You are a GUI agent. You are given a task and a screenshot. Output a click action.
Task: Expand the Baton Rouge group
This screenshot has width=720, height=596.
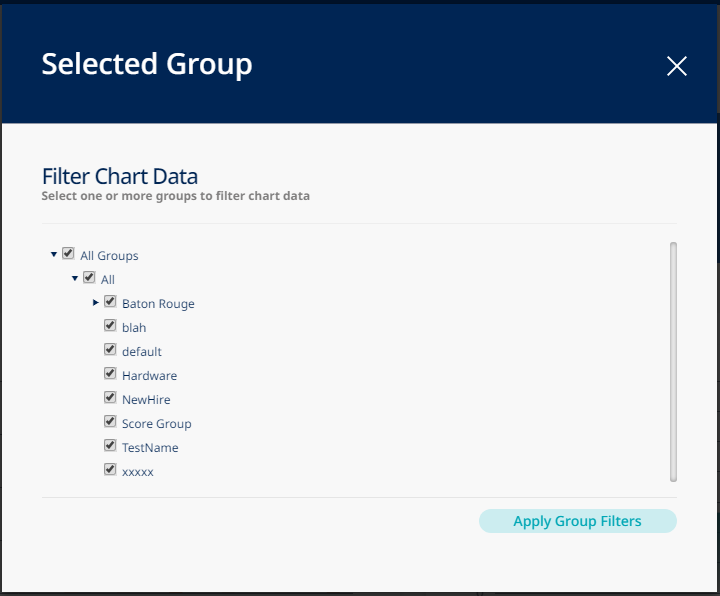(x=96, y=303)
